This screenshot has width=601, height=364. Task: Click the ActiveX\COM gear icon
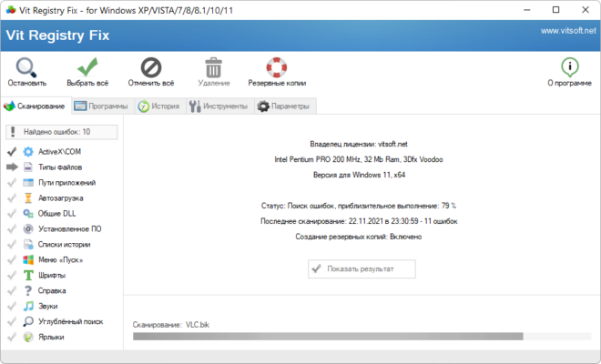(x=28, y=152)
